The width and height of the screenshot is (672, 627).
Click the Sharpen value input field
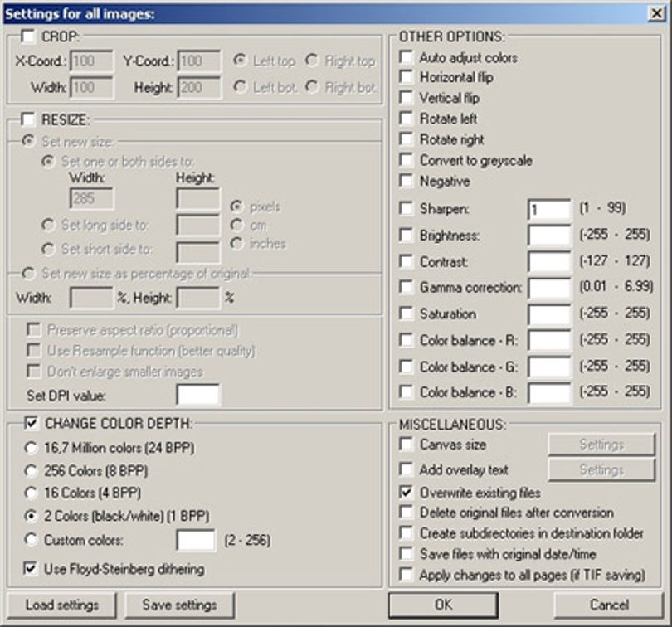pos(549,210)
